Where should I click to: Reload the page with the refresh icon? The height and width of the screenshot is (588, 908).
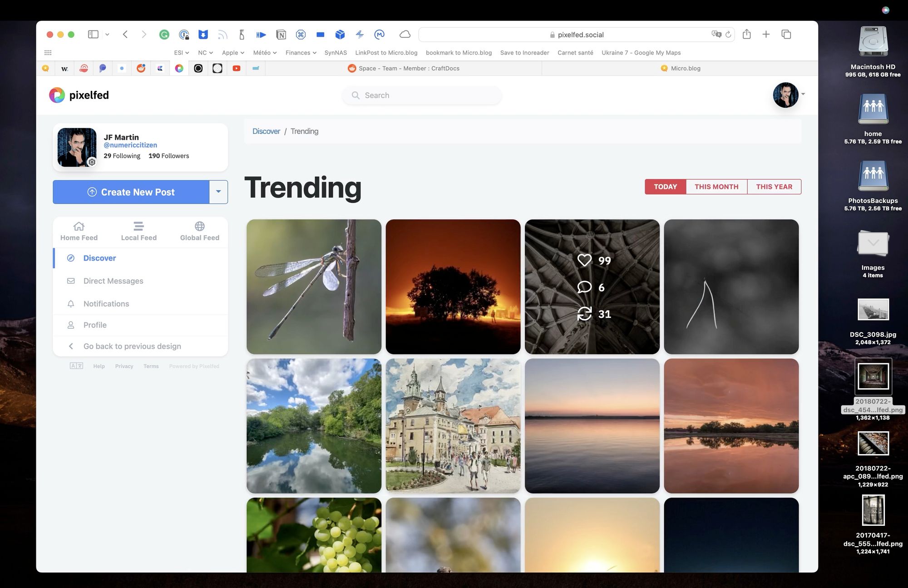point(728,35)
